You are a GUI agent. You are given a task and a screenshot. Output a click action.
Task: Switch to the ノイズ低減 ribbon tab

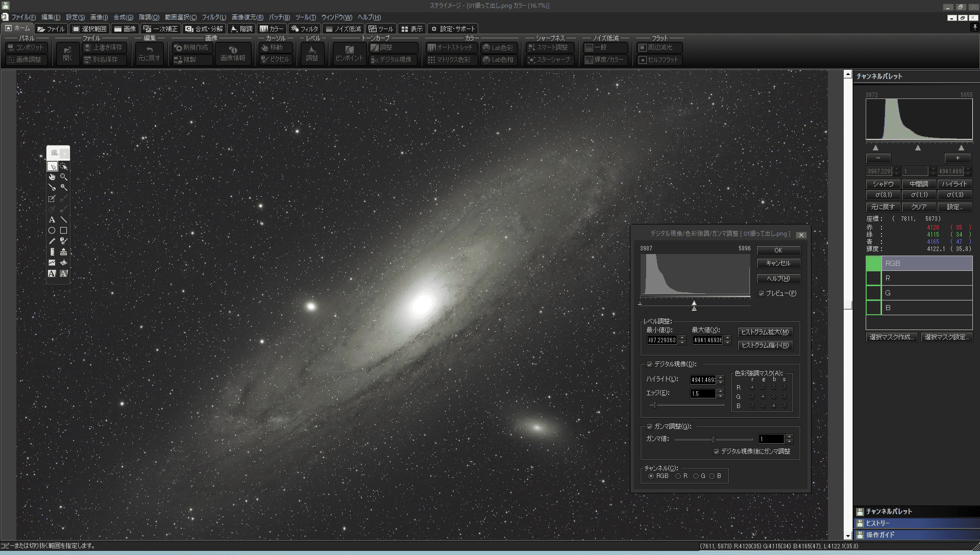344,29
